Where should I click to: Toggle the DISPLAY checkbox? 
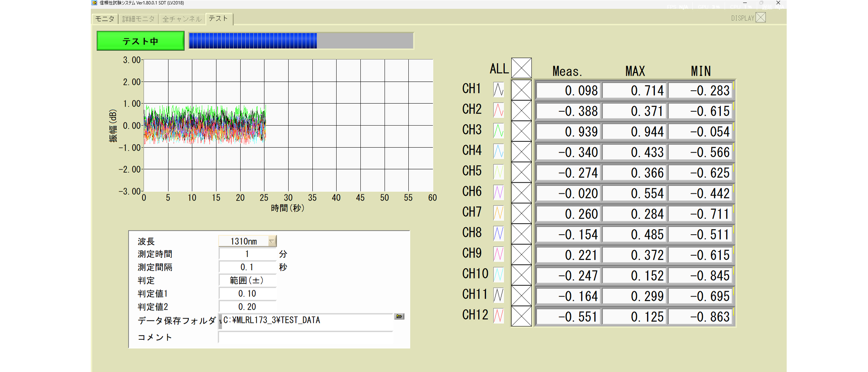tap(761, 18)
